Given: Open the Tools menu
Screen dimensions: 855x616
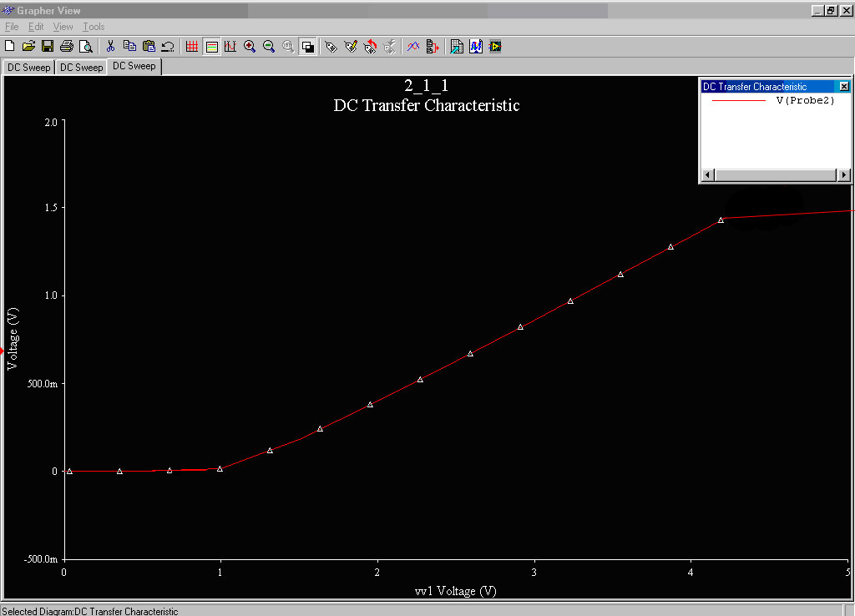Looking at the screenshot, I should [x=94, y=27].
